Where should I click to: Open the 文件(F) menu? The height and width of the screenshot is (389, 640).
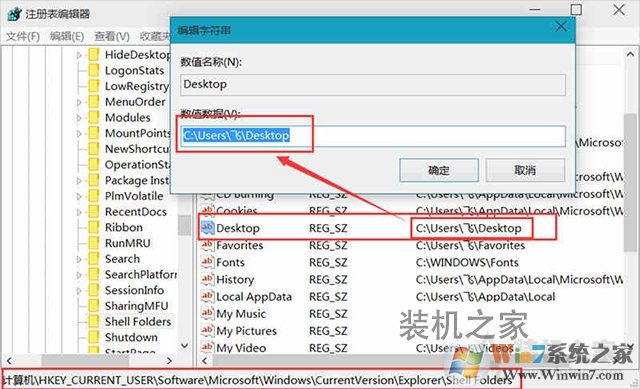click(23, 36)
